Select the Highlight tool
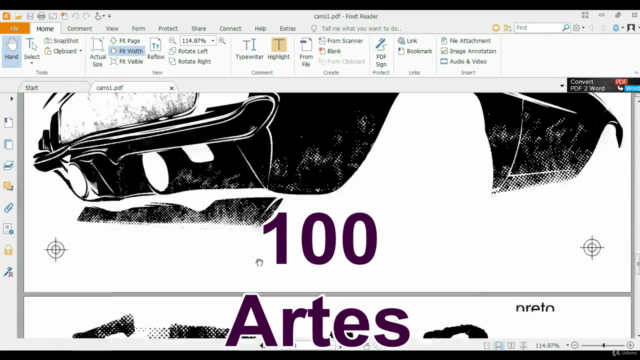 point(278,49)
